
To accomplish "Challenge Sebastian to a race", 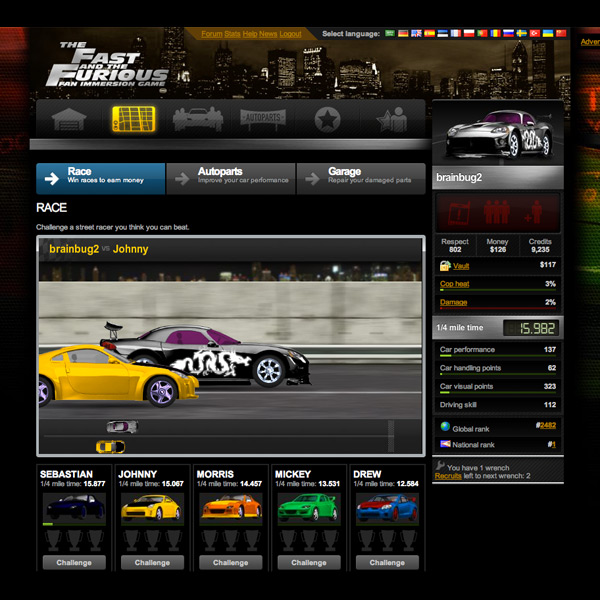I will pyautogui.click(x=74, y=562).
